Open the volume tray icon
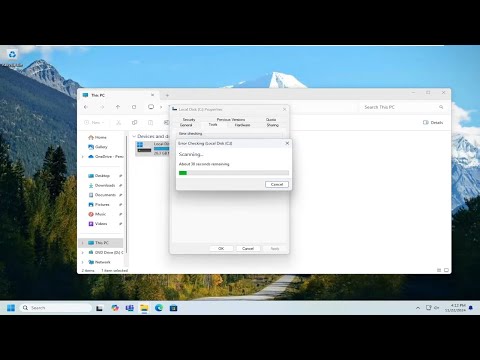Image resolution: width=480 pixels, height=360 pixels. click(437, 308)
